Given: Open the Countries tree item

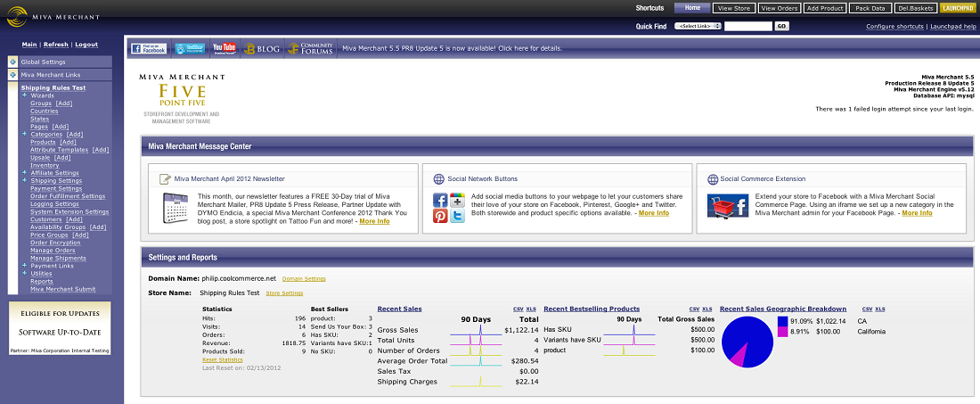Looking at the screenshot, I should coord(45,111).
